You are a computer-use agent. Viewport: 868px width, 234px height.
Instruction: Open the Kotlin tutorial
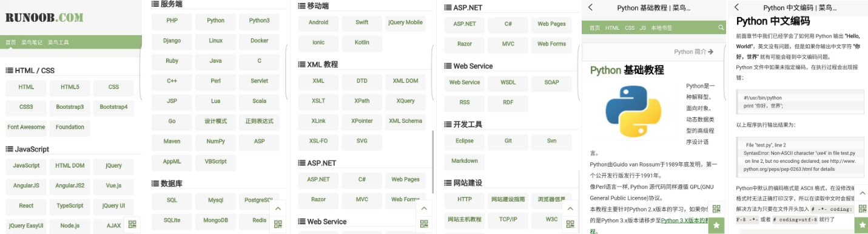pyautogui.click(x=362, y=43)
